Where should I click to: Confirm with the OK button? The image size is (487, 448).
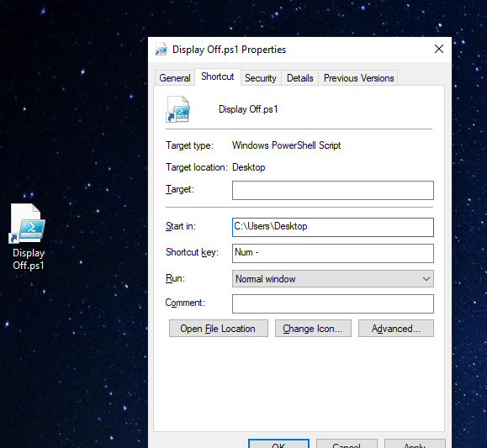point(278,445)
